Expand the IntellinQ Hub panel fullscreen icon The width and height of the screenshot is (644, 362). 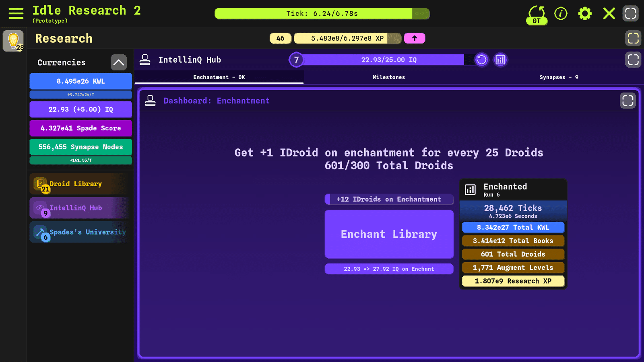(633, 60)
